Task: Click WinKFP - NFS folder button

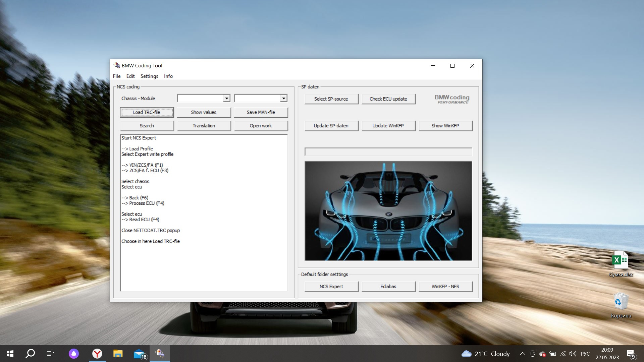Action: click(x=445, y=287)
